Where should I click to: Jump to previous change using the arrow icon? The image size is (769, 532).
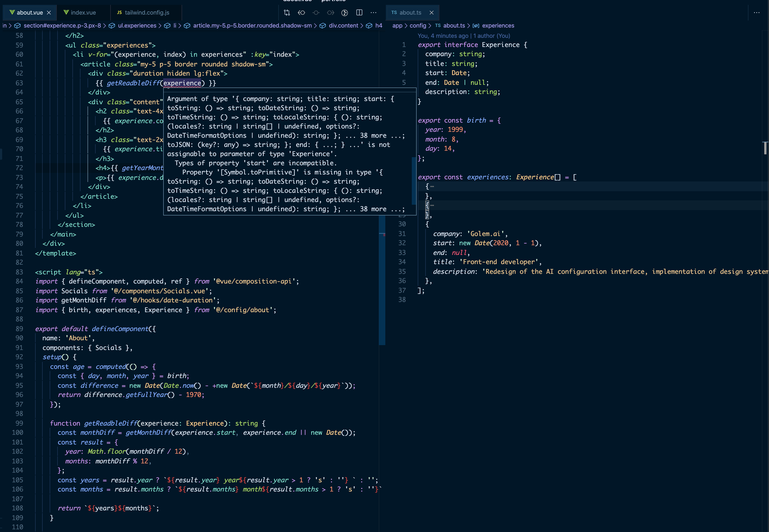coord(302,12)
